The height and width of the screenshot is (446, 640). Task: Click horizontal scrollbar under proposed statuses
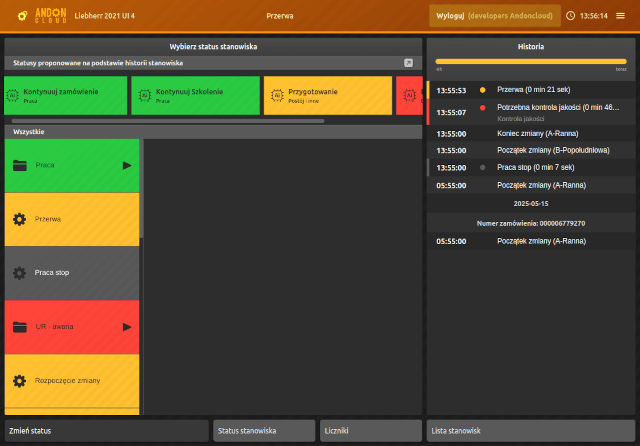[168, 121]
